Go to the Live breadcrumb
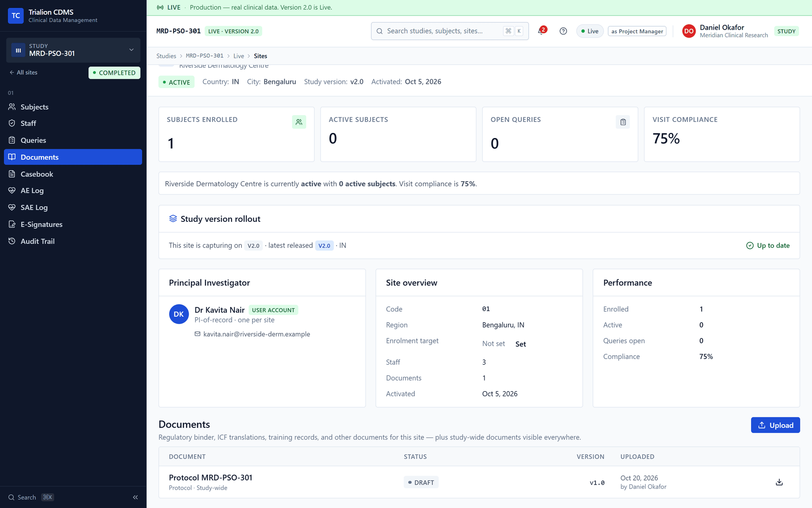Screen dimensions: 812x508 [x=239, y=56]
